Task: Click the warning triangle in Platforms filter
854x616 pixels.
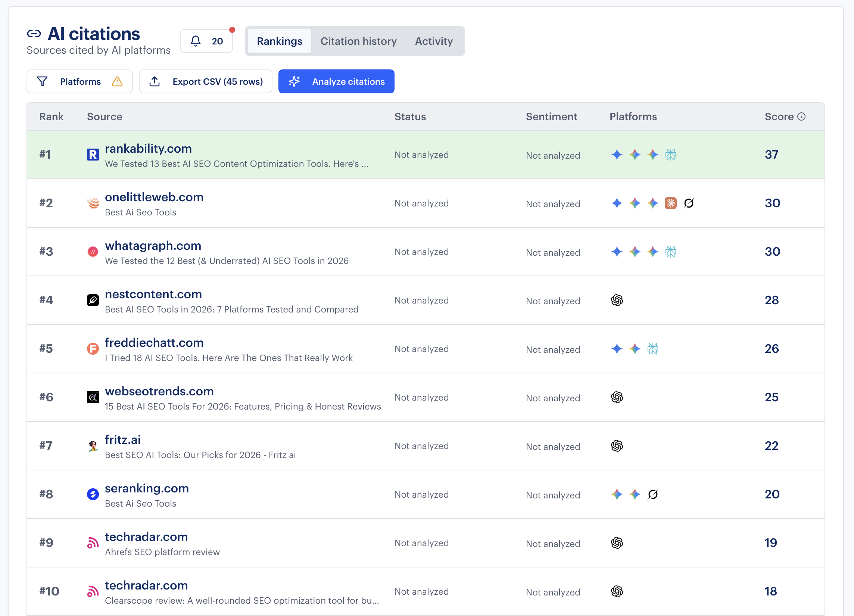Action: click(x=117, y=81)
